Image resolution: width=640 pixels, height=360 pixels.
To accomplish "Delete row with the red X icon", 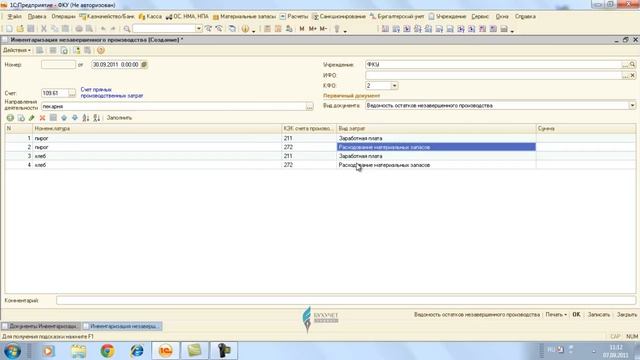I will 42,118.
